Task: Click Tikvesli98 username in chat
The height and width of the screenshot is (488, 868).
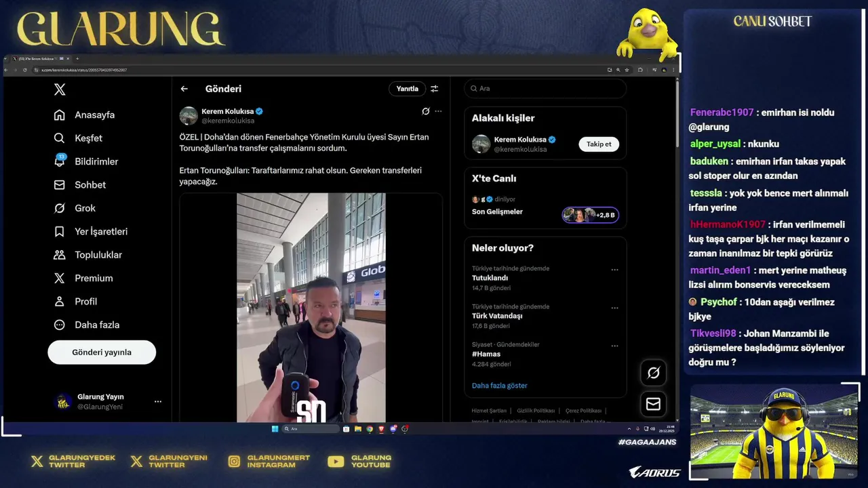Action: click(x=713, y=333)
